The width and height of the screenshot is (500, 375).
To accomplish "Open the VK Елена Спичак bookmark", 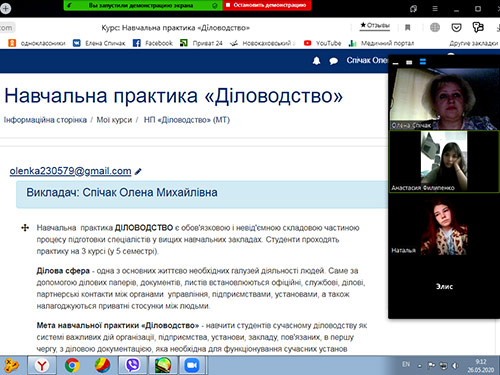I will (x=99, y=43).
